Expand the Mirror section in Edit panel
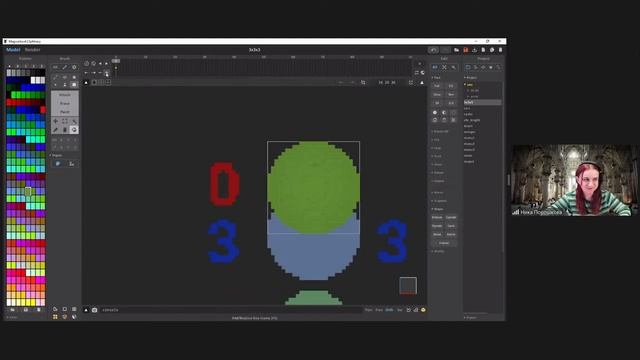This screenshot has width=640, height=360. 438,193
